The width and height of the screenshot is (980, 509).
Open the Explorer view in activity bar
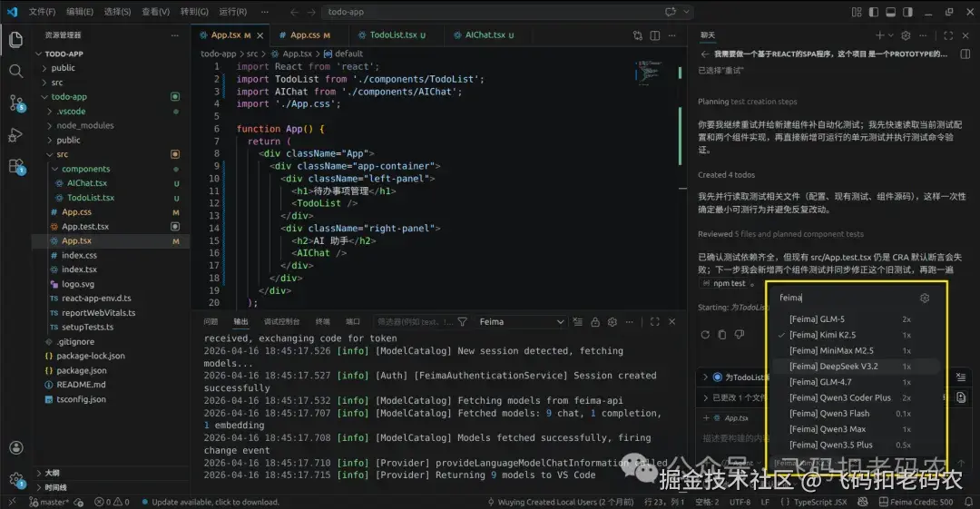point(16,40)
